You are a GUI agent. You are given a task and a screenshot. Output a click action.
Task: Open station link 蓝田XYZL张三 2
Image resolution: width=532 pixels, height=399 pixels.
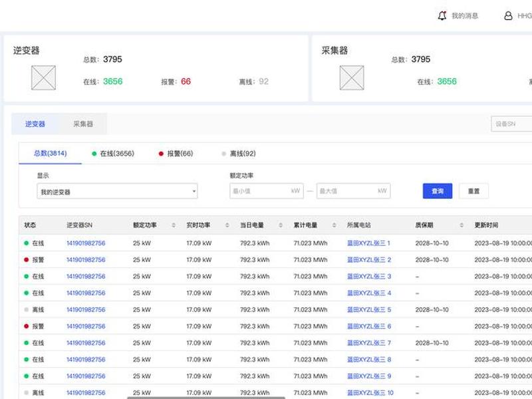[x=369, y=260]
